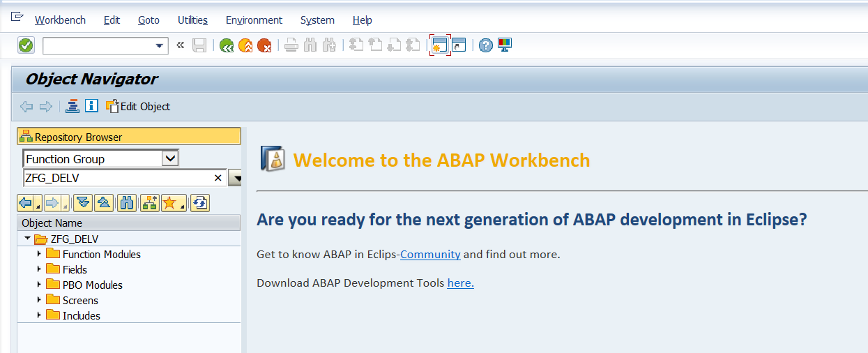Screen dimensions: 868x353
Task: Click the red Cancel icon
Action: point(264,45)
